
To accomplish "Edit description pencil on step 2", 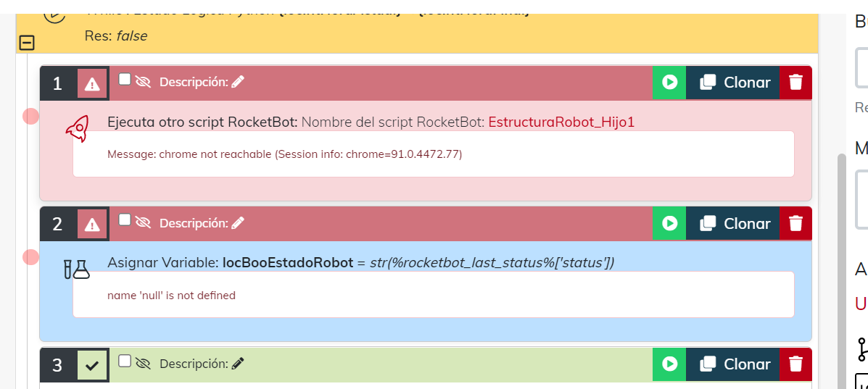I will coord(238,223).
